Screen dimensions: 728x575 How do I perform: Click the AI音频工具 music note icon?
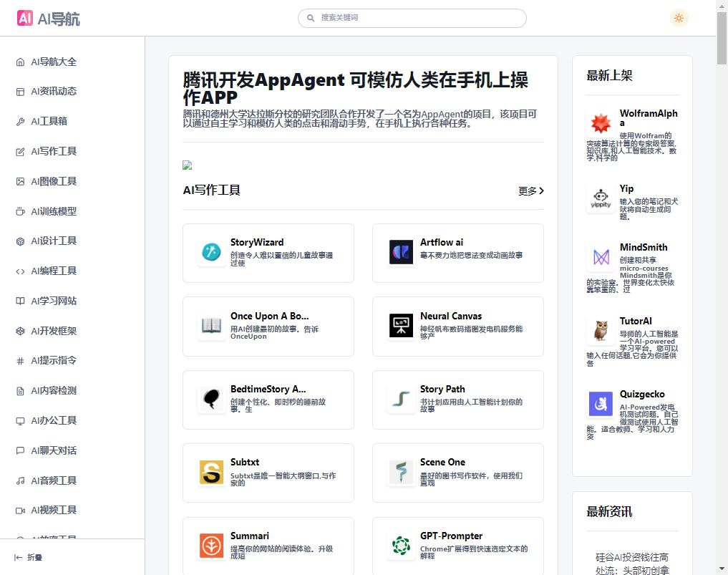click(20, 480)
